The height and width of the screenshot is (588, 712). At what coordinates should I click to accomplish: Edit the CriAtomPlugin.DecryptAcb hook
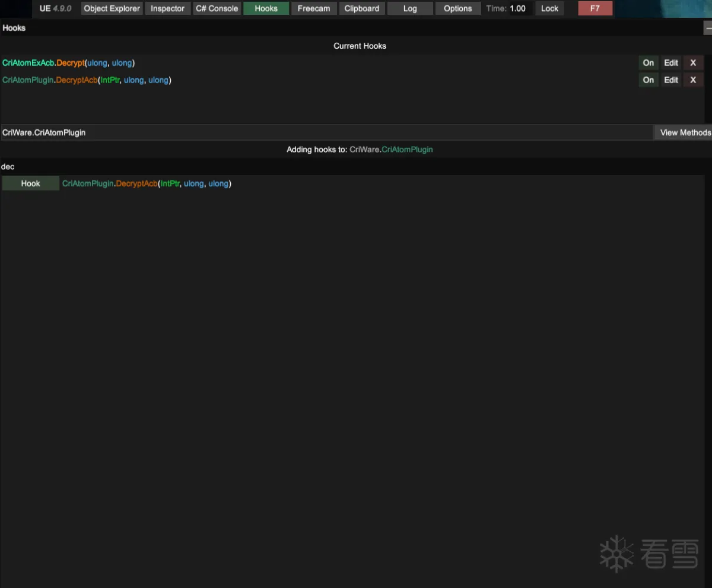pyautogui.click(x=670, y=80)
